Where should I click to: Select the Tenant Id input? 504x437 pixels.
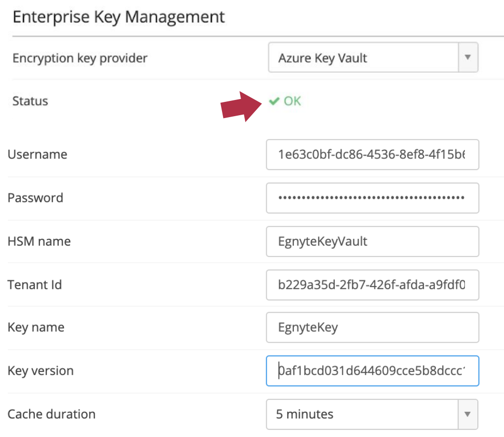click(373, 285)
